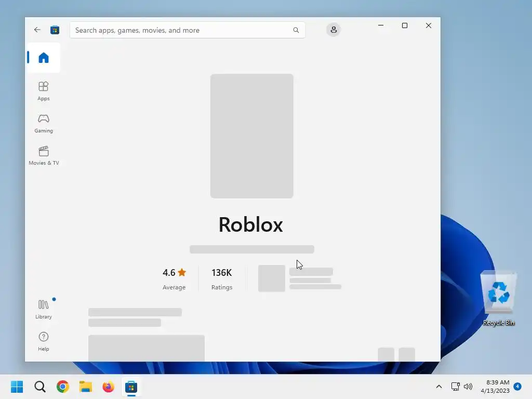The height and width of the screenshot is (399, 532).
Task: Click the Microsoft Store logo icon
Action: coord(55,30)
